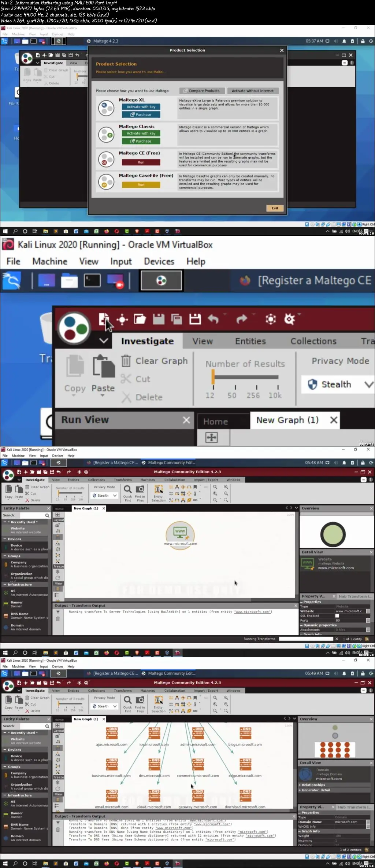Screen dimensions: 375x868
Task: Click Run for Maltego CE (Free)
Action: pyautogui.click(x=141, y=162)
